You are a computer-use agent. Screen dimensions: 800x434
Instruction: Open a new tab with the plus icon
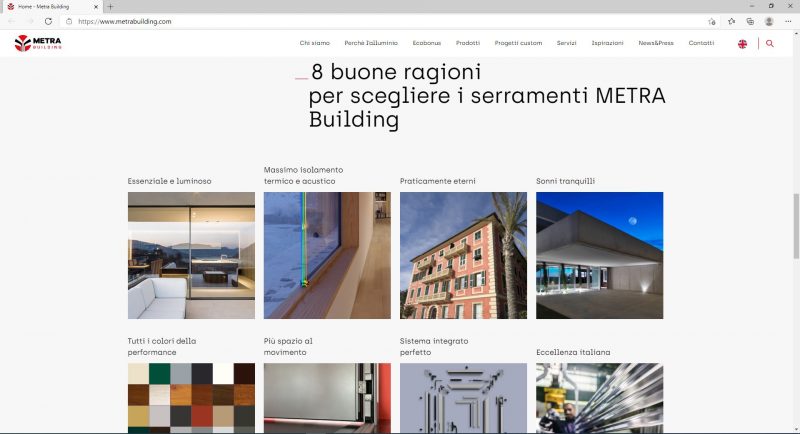pyautogui.click(x=110, y=7)
